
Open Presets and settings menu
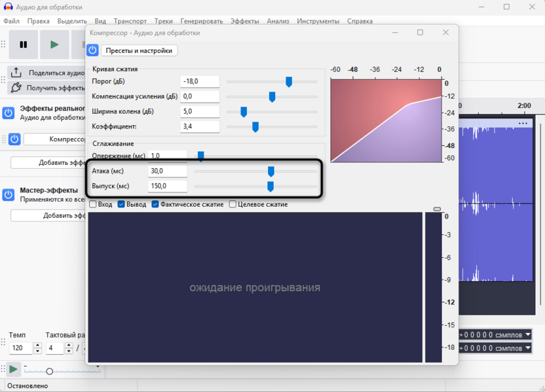pos(139,50)
